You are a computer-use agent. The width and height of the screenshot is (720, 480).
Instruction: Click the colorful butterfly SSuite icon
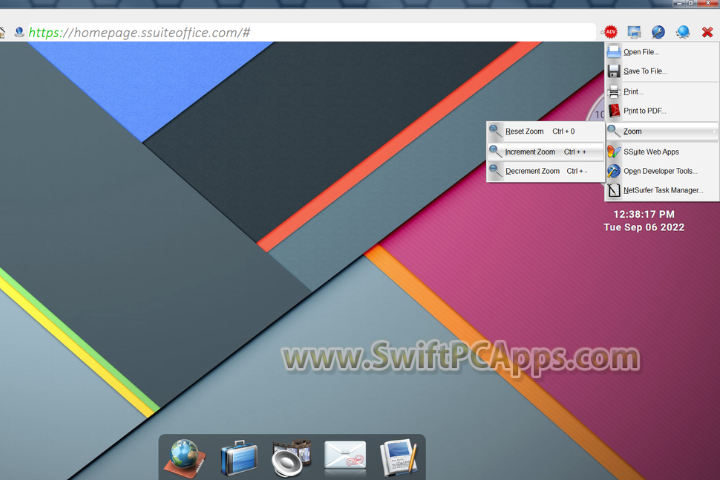coord(614,152)
